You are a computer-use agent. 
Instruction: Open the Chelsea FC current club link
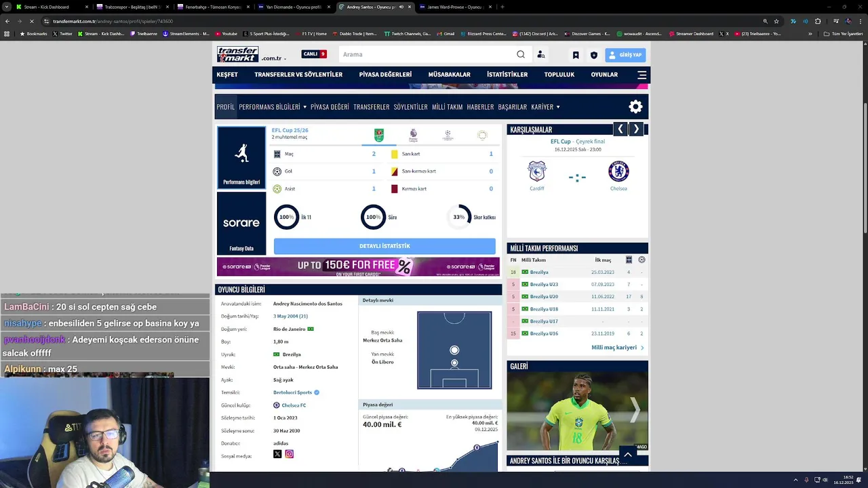coord(294,405)
